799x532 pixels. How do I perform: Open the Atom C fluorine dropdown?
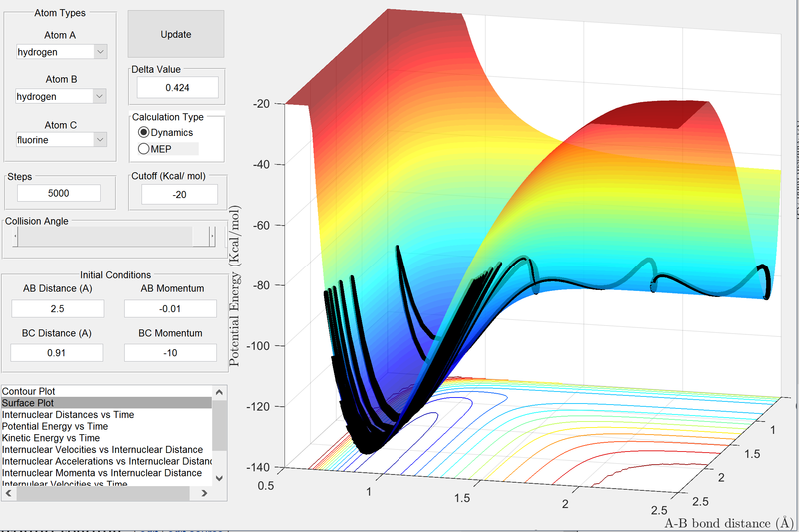[x=61, y=139]
